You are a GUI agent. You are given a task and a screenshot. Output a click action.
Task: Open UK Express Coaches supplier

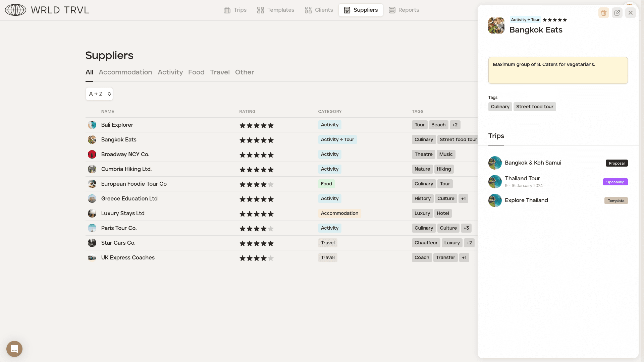coord(281,258)
